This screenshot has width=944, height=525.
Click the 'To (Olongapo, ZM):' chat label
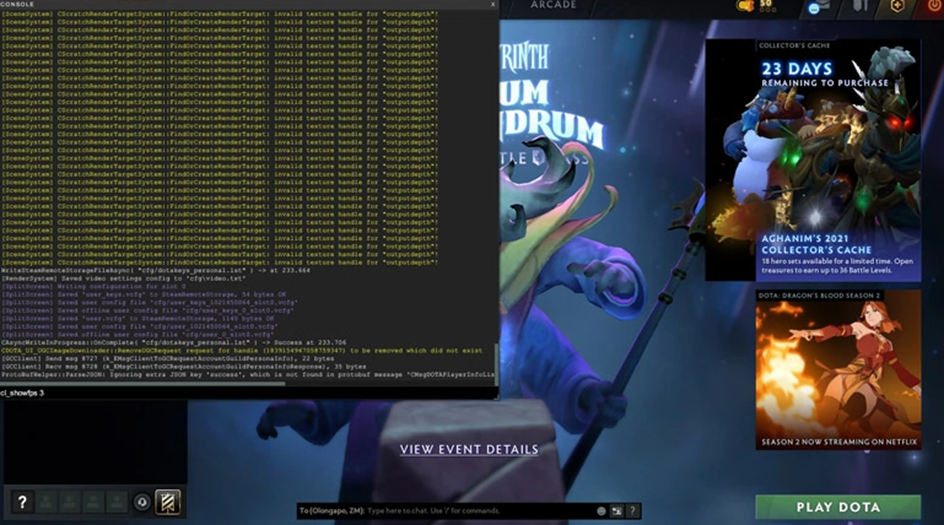332,511
